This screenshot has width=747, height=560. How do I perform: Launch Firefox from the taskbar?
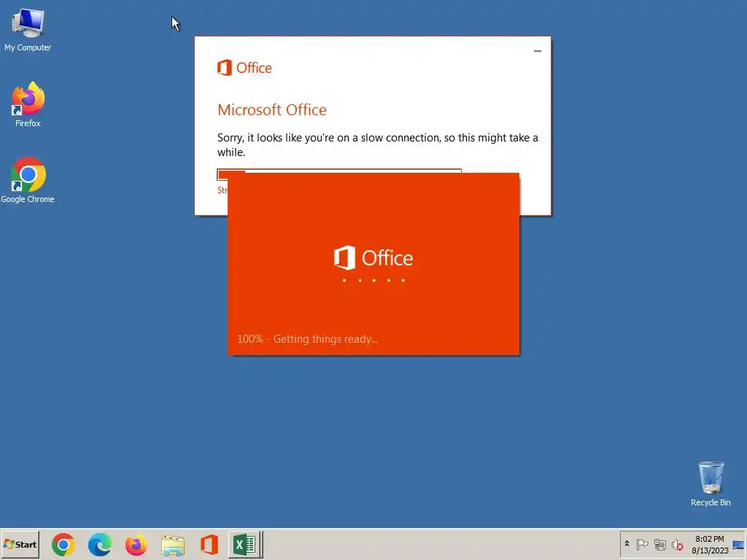(136, 545)
